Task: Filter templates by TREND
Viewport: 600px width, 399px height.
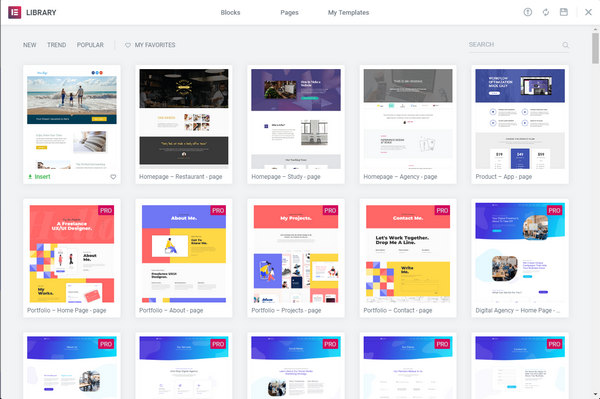Action: coord(57,45)
